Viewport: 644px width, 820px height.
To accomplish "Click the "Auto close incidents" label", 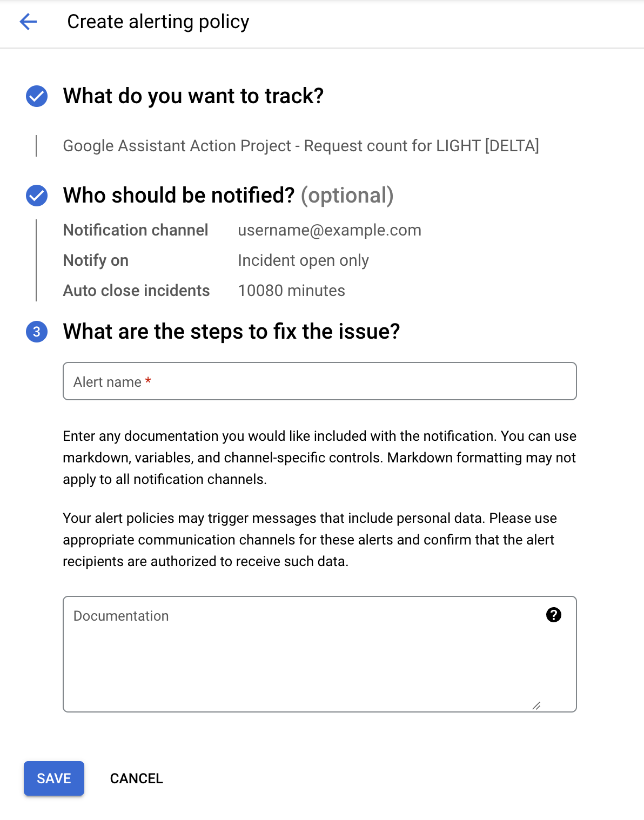I will click(x=136, y=291).
